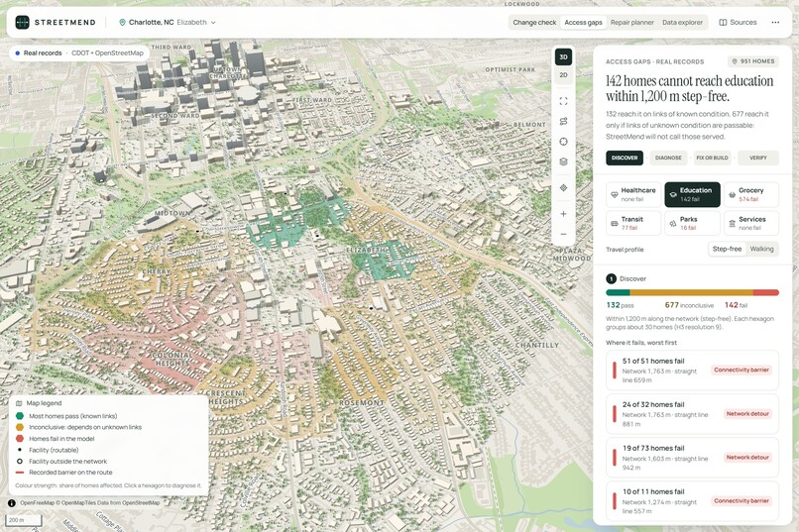Image resolution: width=799 pixels, height=532 pixels.
Task: Select the FIX OR BUILD step
Action: tap(712, 158)
